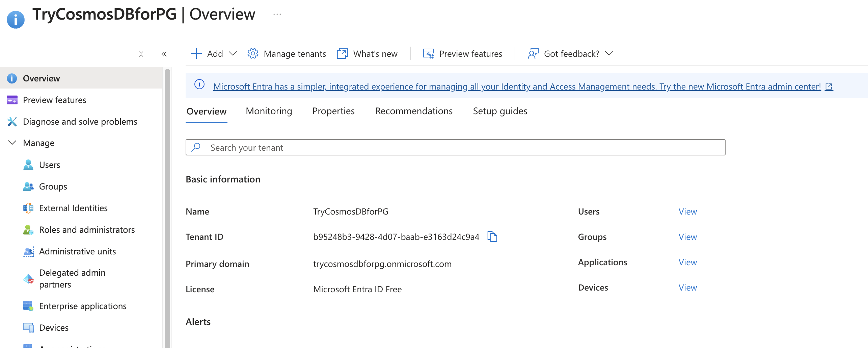
Task: Copy the Tenant ID to clipboard
Action: pos(492,237)
